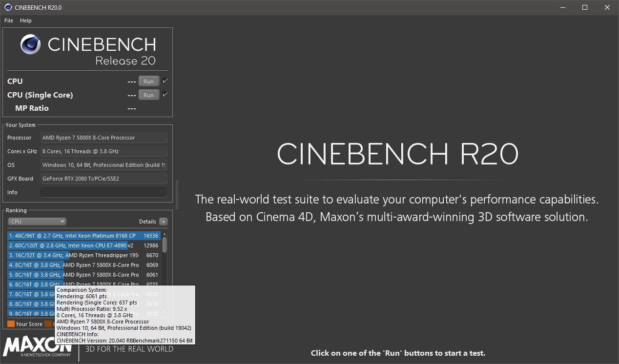The image size is (619, 364).
Task: Click the OS field showing Windows 10
Action: [x=103, y=165]
